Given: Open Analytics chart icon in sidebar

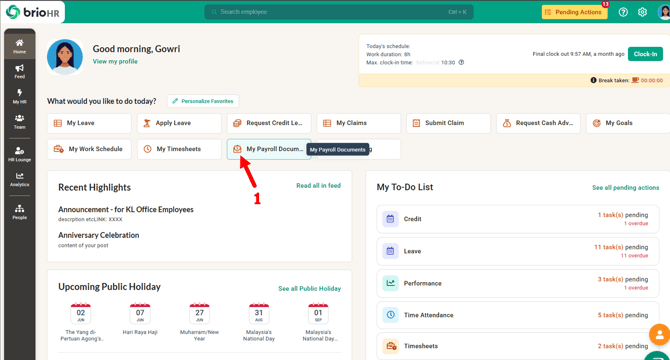Looking at the screenshot, I should 19,179.
